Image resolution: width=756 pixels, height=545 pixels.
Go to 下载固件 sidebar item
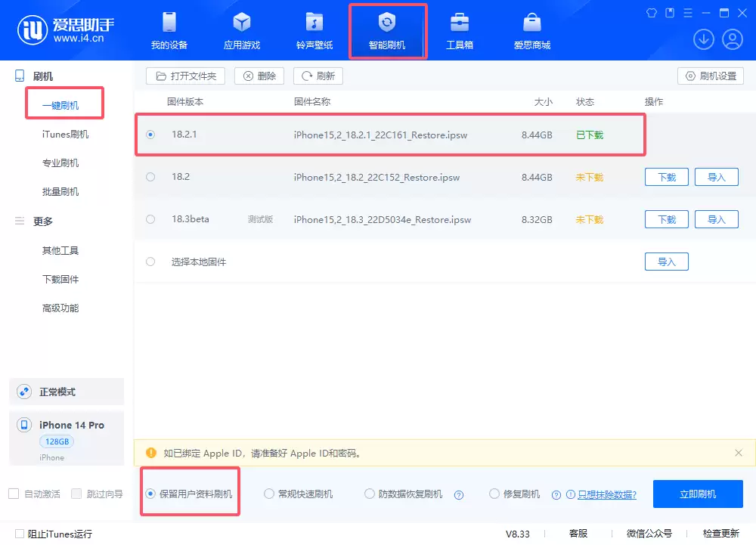click(60, 280)
